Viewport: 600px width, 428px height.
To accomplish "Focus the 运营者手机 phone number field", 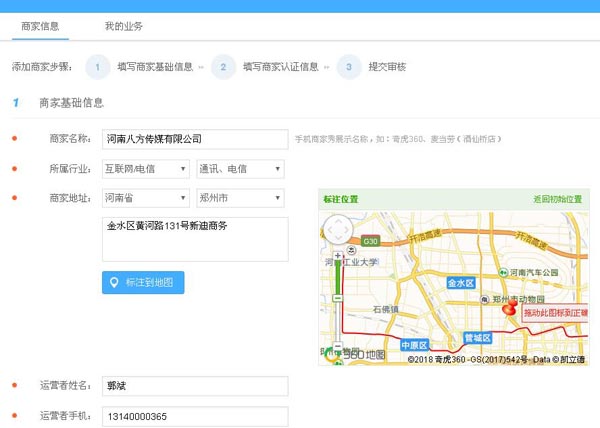I will pos(195,416).
